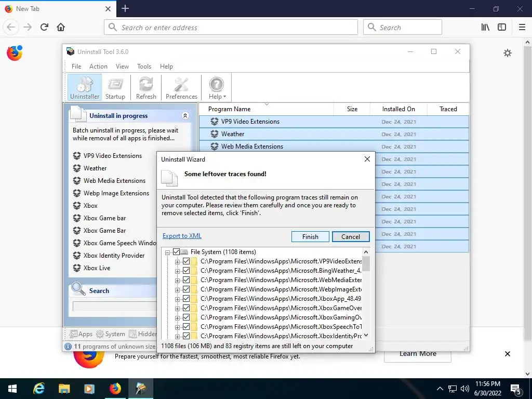The image size is (532, 399).
Task: Open the Tools menu
Action: pos(144,66)
